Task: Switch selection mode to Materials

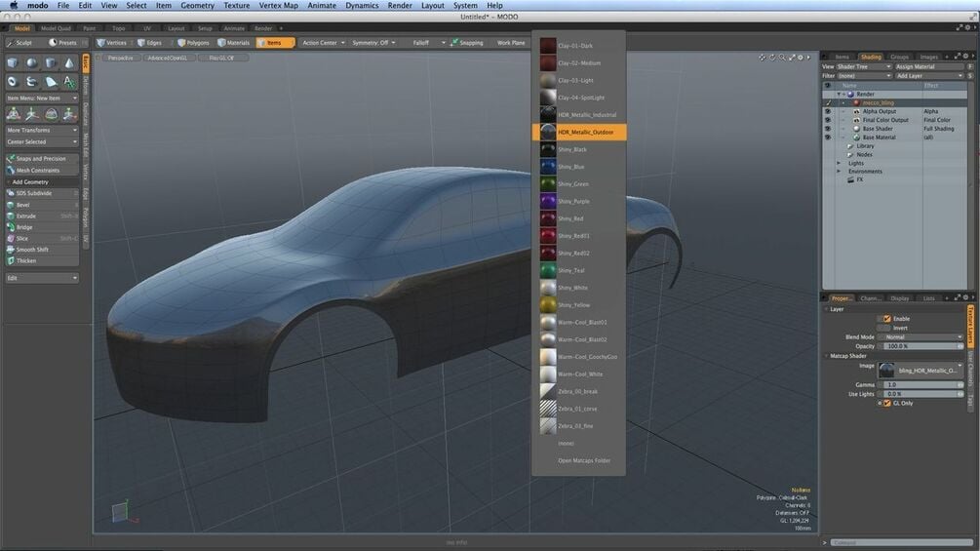Action: coord(234,43)
